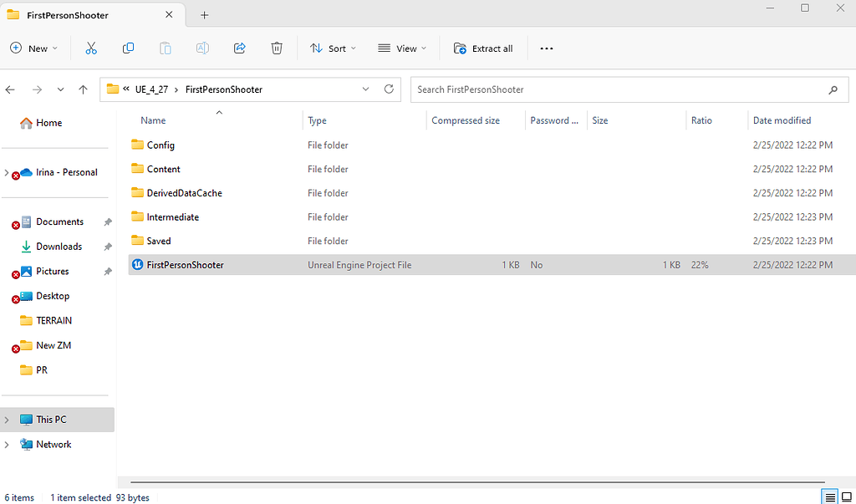Open the See more ellipsis menu
The height and width of the screenshot is (504, 856).
(x=547, y=48)
